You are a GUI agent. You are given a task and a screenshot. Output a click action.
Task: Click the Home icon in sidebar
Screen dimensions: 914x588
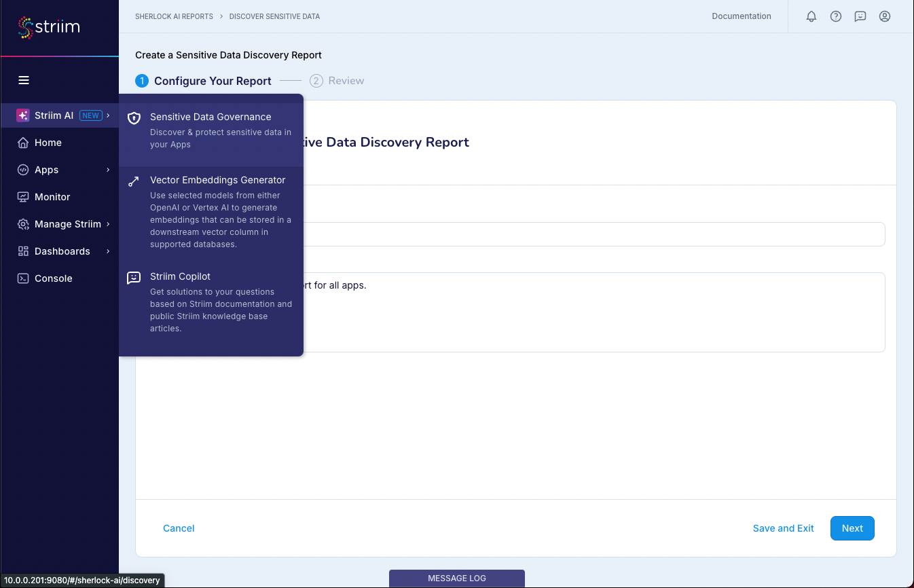[x=23, y=143]
